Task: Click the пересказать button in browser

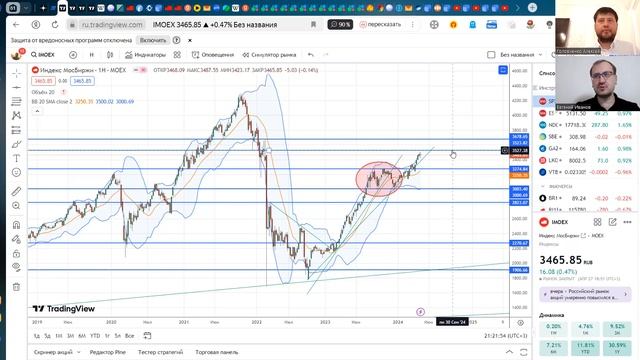Action: [x=380, y=24]
